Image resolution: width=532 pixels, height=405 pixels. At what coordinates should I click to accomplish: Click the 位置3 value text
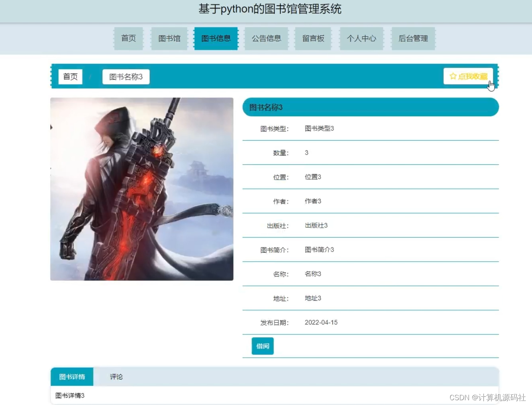tap(313, 177)
